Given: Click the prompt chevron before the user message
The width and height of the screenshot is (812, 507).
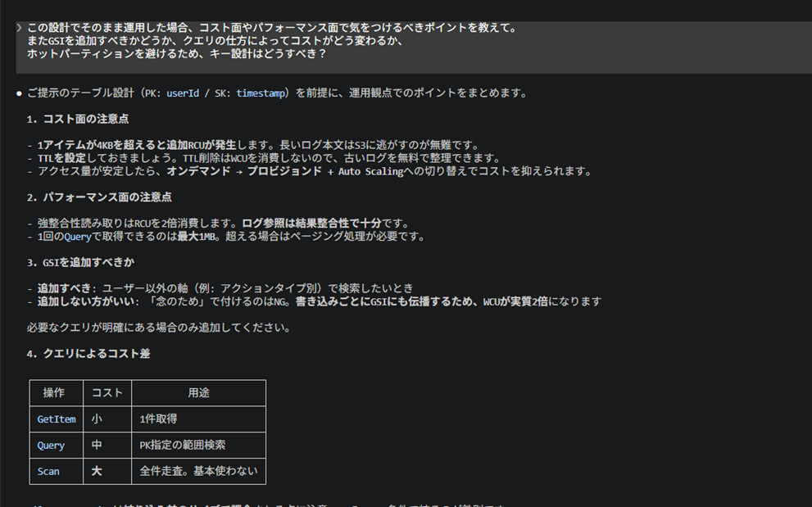Looking at the screenshot, I should click(x=19, y=28).
